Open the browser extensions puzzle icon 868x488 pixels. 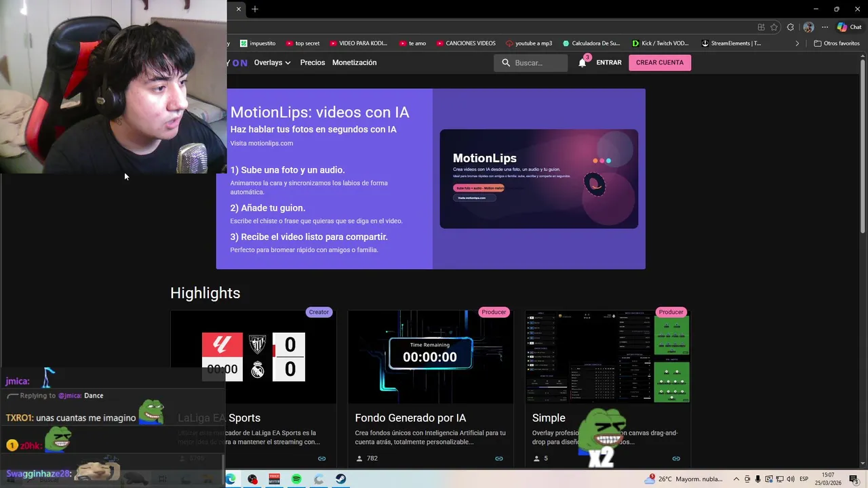791,27
